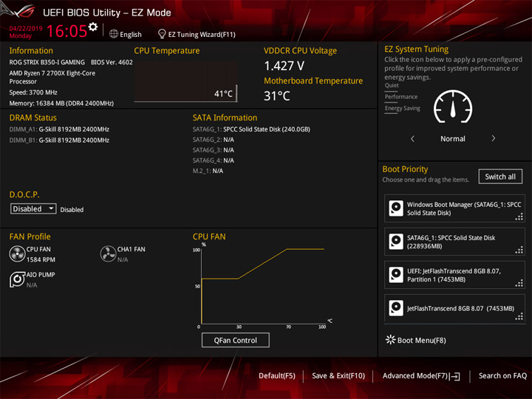
Task: Click the 04/22/2019 date display
Action: tap(26, 29)
